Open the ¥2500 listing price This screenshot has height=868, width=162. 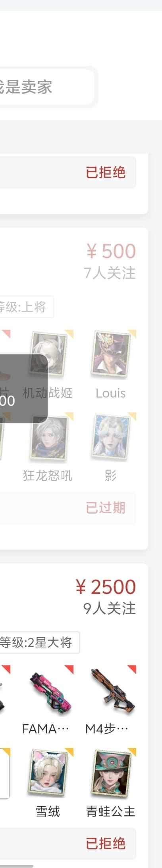click(x=106, y=586)
